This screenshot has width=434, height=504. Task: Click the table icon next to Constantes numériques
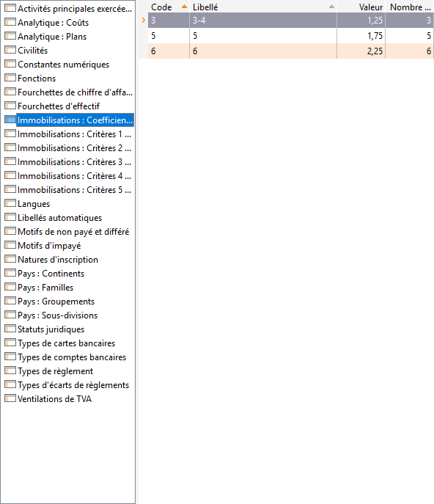coord(10,64)
